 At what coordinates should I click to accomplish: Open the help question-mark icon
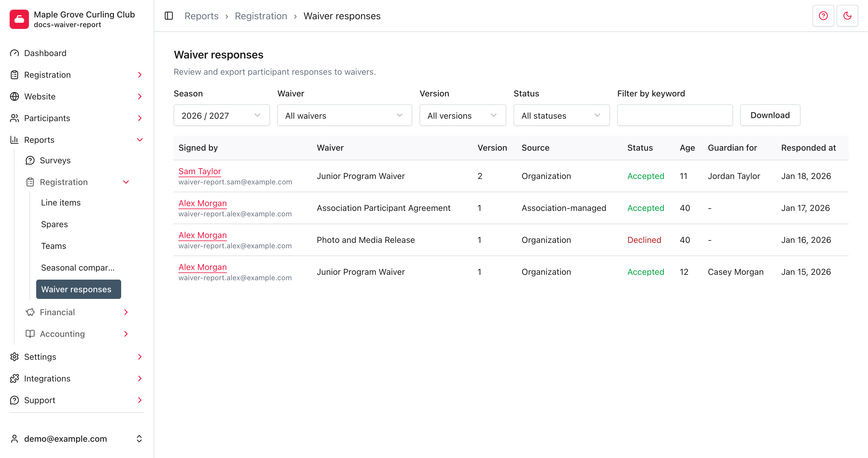(823, 16)
